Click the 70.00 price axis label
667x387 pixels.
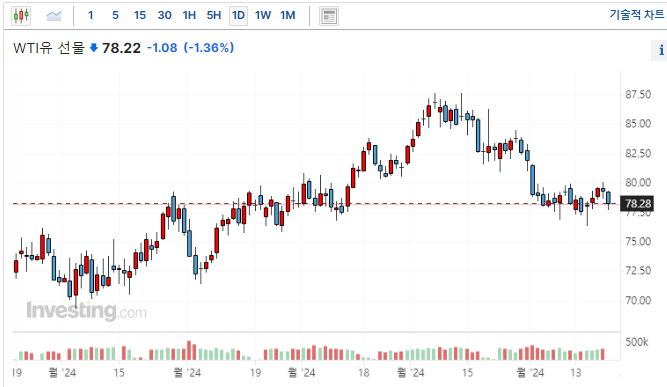(638, 301)
